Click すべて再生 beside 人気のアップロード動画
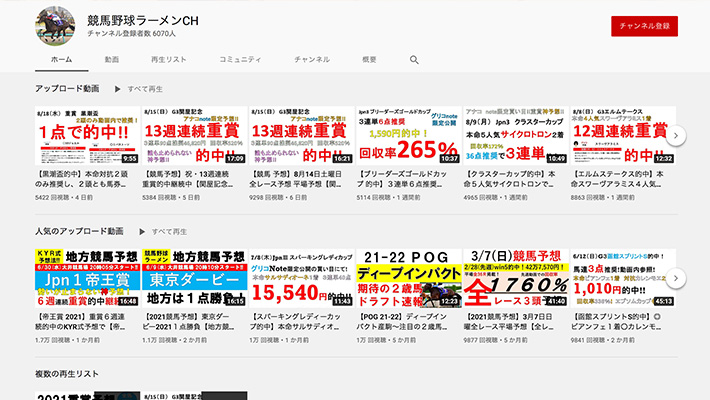The image size is (710, 400). 169,232
